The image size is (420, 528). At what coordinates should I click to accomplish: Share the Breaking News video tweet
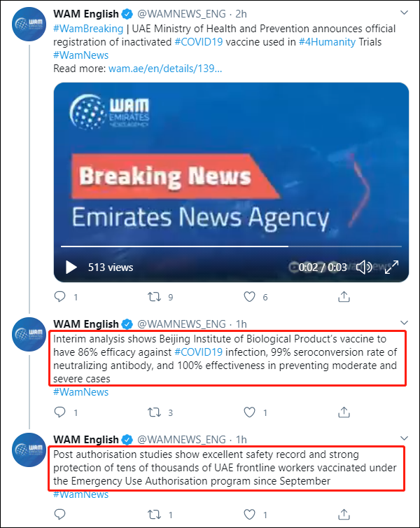344,297
